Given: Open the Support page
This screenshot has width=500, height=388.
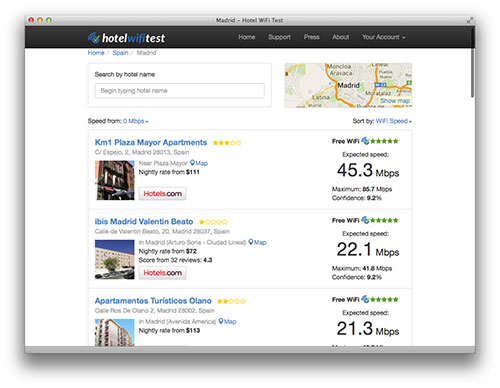Looking at the screenshot, I should [x=279, y=37].
